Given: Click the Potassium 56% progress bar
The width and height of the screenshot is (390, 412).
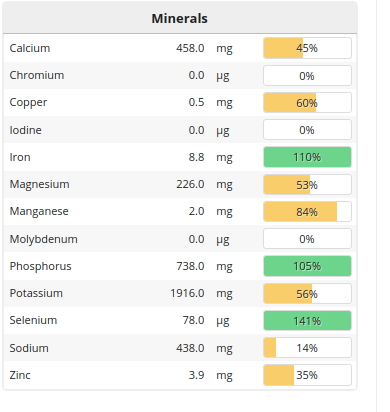Looking at the screenshot, I should click(307, 293).
